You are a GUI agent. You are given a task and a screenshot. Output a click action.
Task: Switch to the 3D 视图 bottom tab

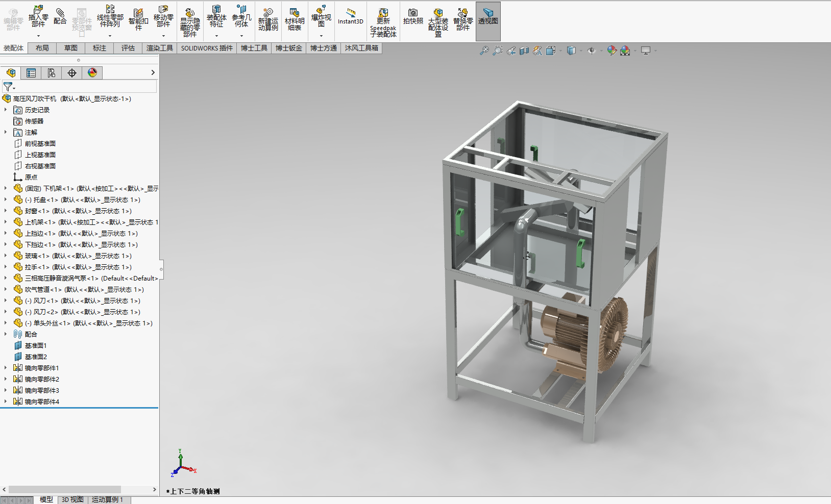coord(72,500)
